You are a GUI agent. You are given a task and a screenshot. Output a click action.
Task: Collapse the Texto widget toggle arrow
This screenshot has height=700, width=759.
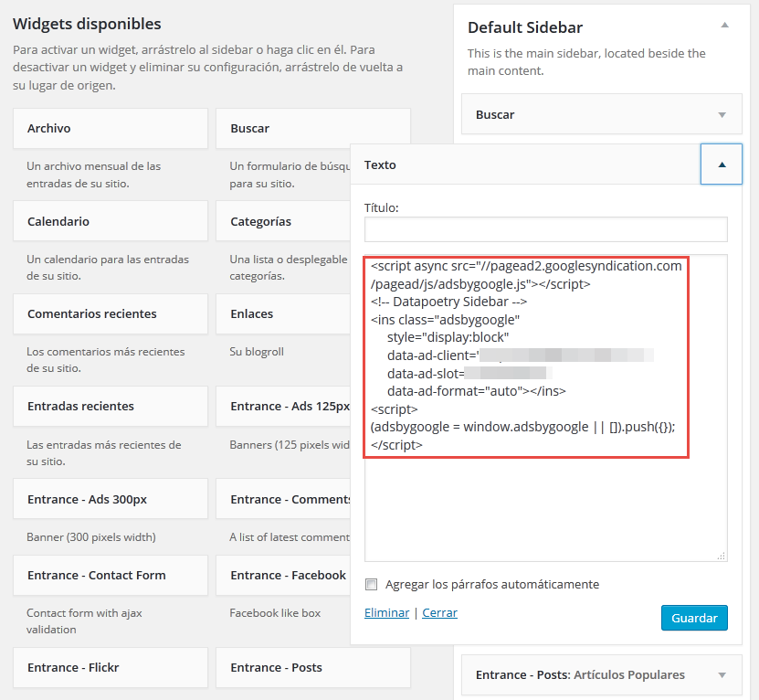(x=722, y=164)
